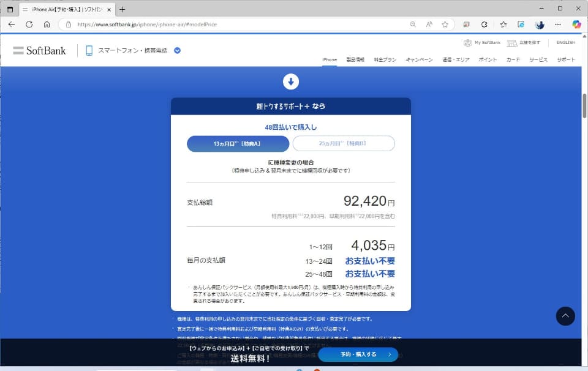Open a new browser tab
The height and width of the screenshot is (371, 588).
coord(122,9)
